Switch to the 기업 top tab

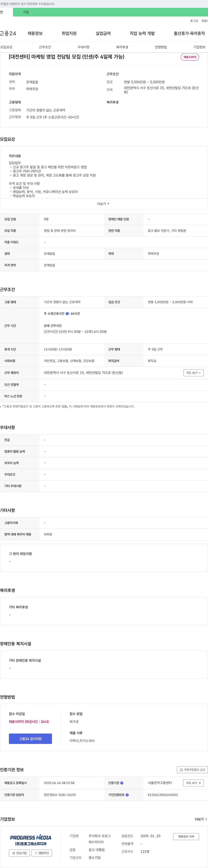click(x=26, y=12)
